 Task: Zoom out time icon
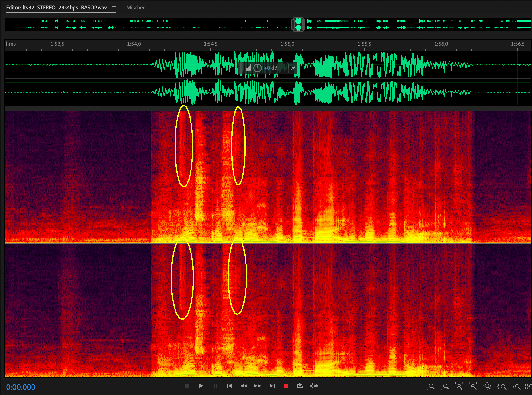point(473,386)
